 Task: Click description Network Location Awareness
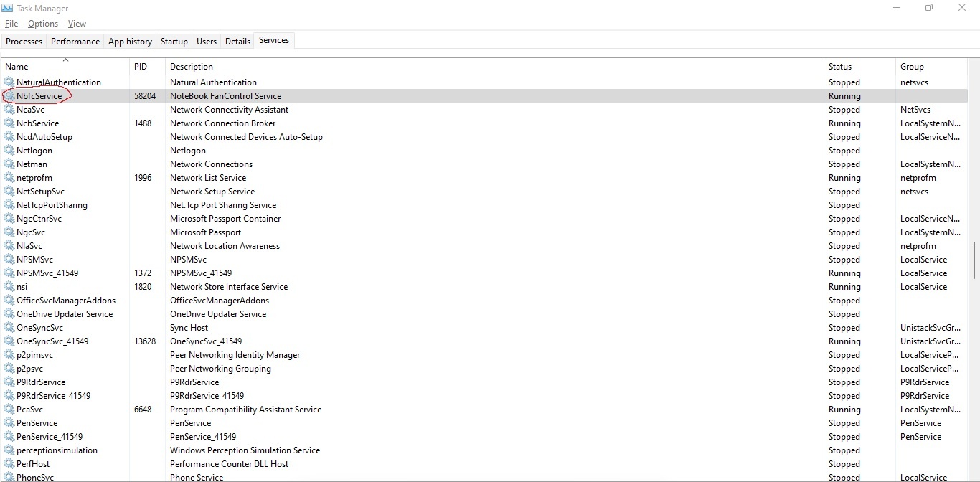225,246
